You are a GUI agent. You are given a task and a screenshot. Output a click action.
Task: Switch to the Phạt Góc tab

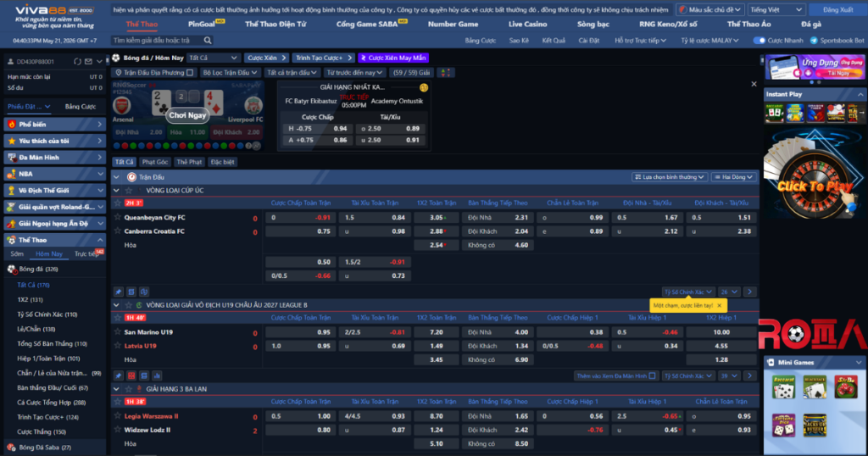pos(154,162)
